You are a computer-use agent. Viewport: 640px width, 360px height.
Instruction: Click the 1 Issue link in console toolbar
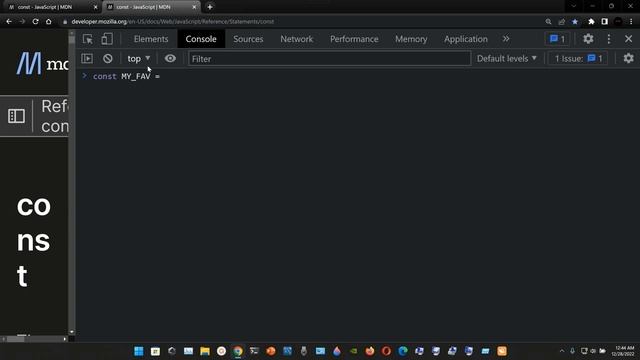tap(578, 59)
